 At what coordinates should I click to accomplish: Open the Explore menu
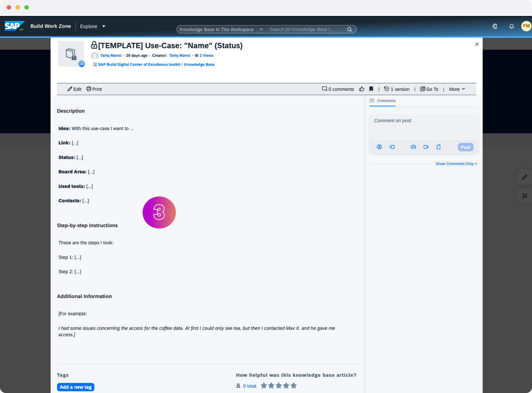[x=93, y=26]
